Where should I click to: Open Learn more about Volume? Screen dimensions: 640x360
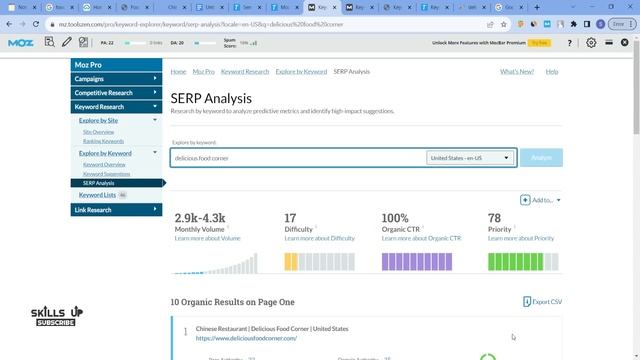pyautogui.click(x=207, y=238)
